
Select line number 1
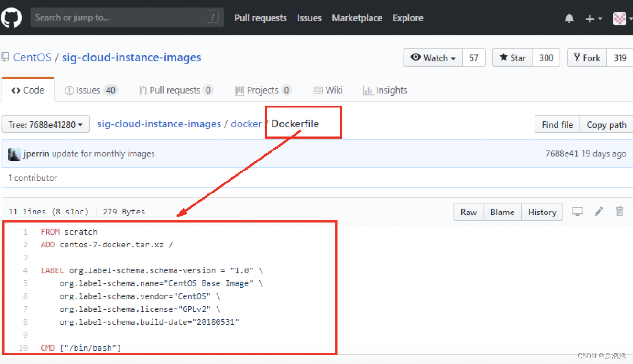[x=25, y=232]
